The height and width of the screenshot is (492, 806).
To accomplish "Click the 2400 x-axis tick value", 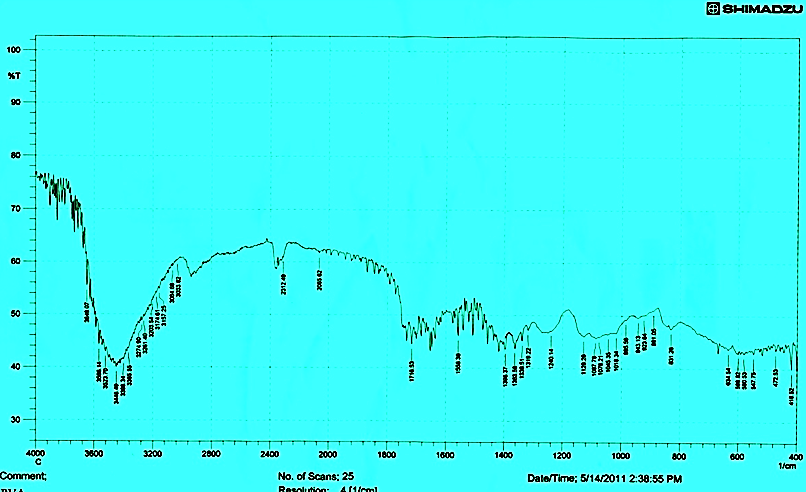I will tap(269, 455).
